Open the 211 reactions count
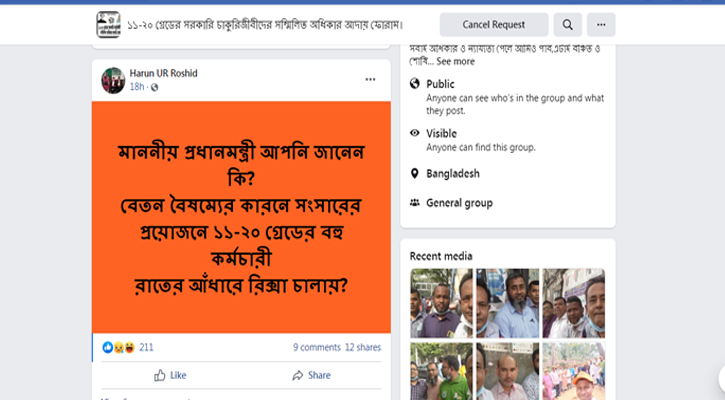The height and width of the screenshot is (400, 725). [x=146, y=347]
